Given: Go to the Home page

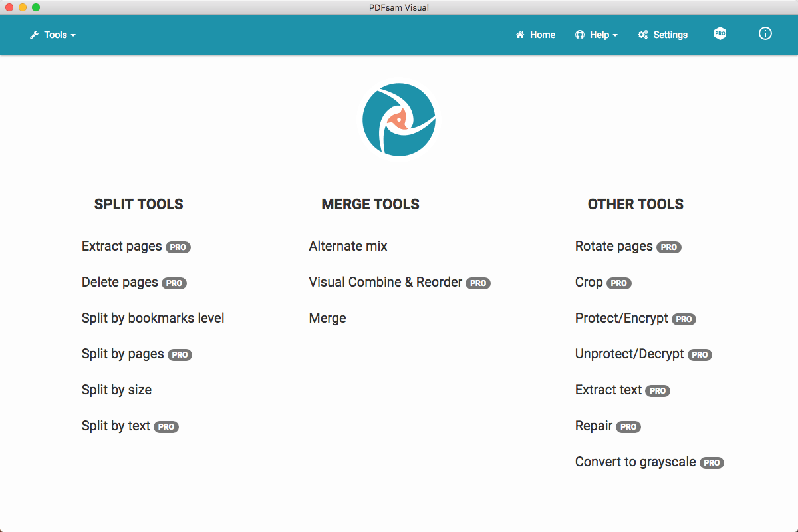Looking at the screenshot, I should click(x=535, y=35).
